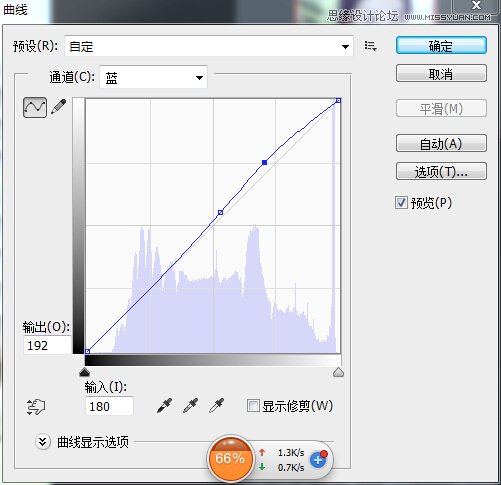Click the orange 66% memory ball
This screenshot has height=485, width=501.
coord(230,459)
